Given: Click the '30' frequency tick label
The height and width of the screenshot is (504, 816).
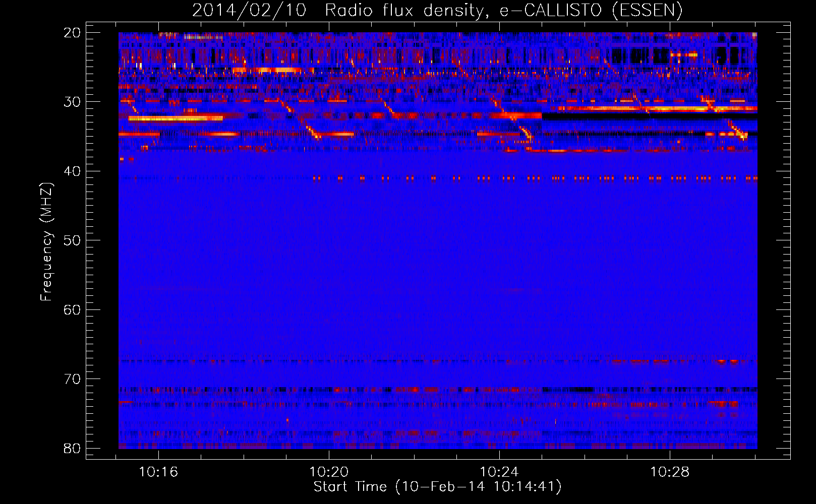Looking at the screenshot, I should pos(72,102).
